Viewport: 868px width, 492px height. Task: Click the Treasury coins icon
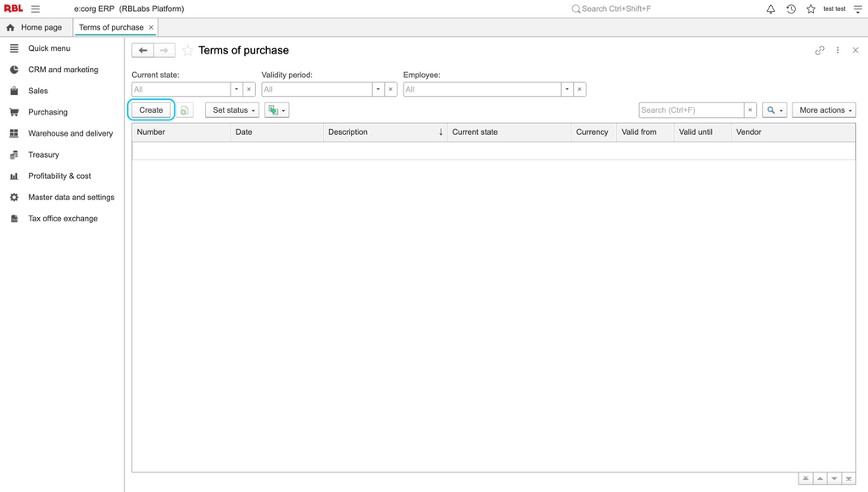click(x=14, y=154)
